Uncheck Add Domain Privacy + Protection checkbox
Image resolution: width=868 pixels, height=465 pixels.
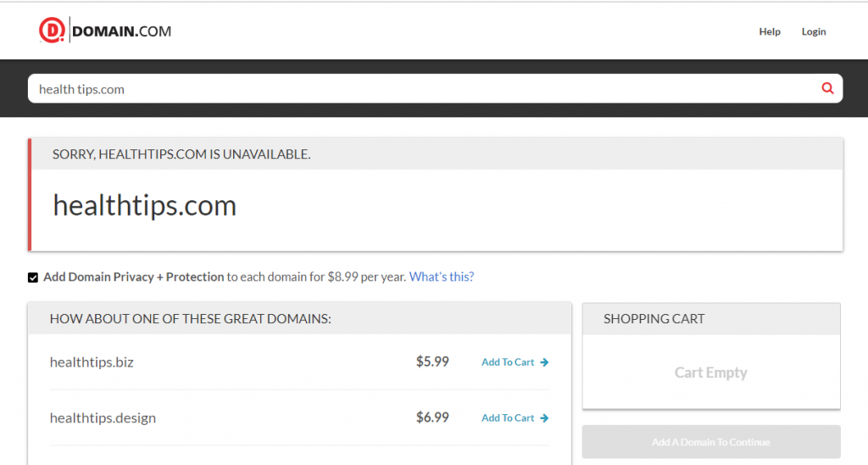[33, 277]
